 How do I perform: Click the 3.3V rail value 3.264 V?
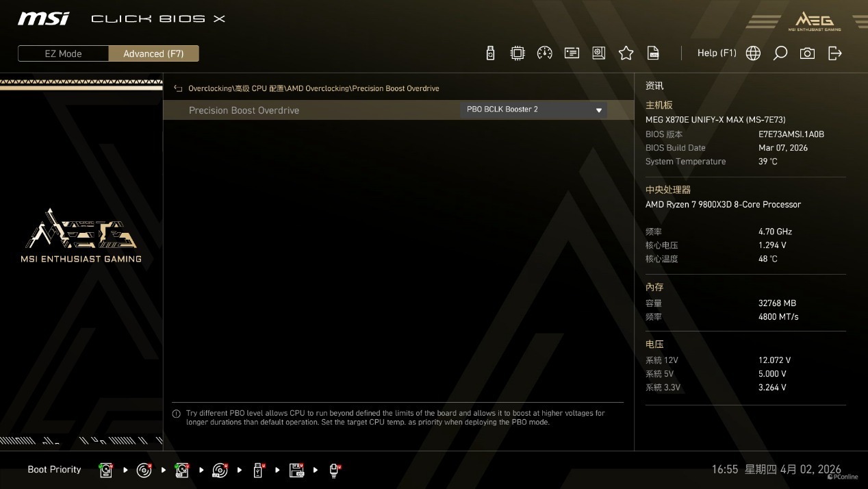click(772, 388)
